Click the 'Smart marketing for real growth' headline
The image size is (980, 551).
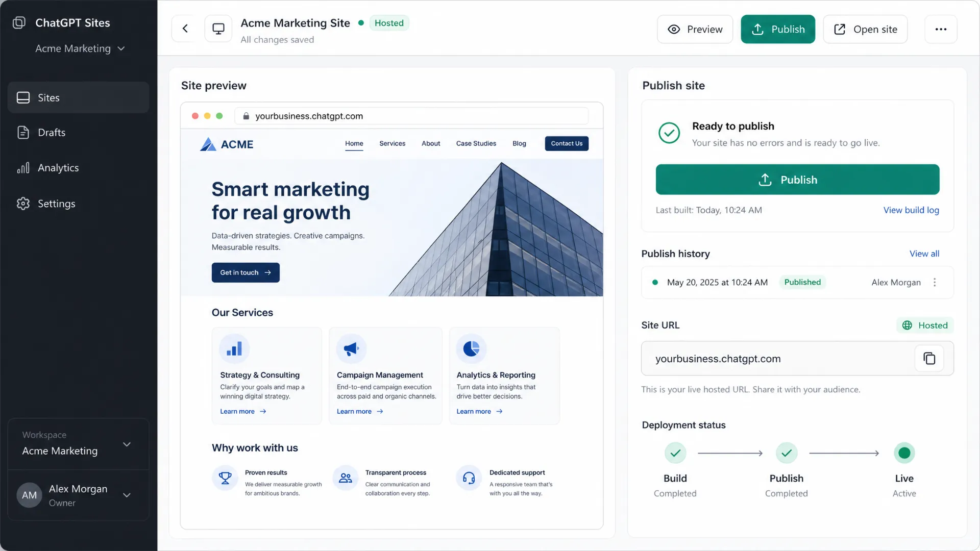[290, 201]
